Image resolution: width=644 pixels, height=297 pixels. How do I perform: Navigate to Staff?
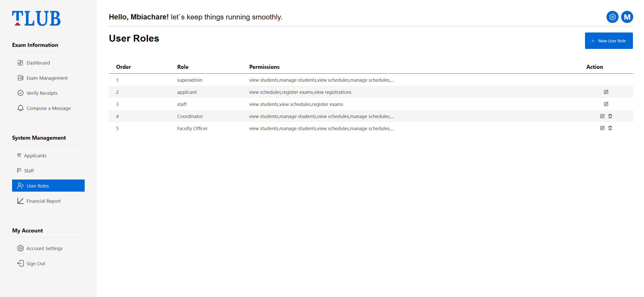click(48, 171)
